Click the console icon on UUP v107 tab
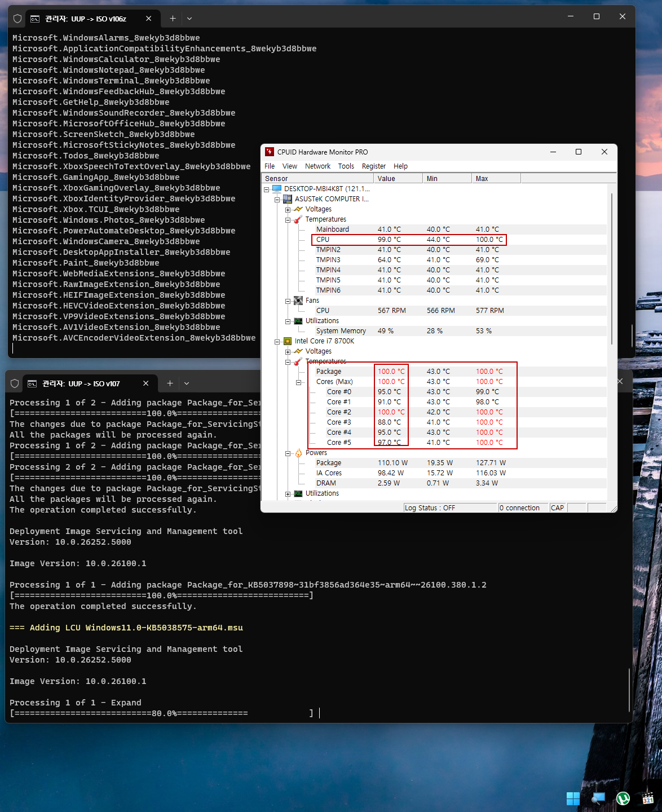This screenshot has height=812, width=662. 32,383
